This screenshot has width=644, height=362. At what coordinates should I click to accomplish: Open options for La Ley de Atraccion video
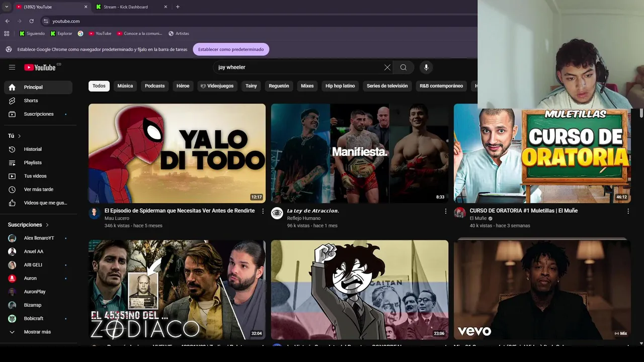tap(445, 211)
